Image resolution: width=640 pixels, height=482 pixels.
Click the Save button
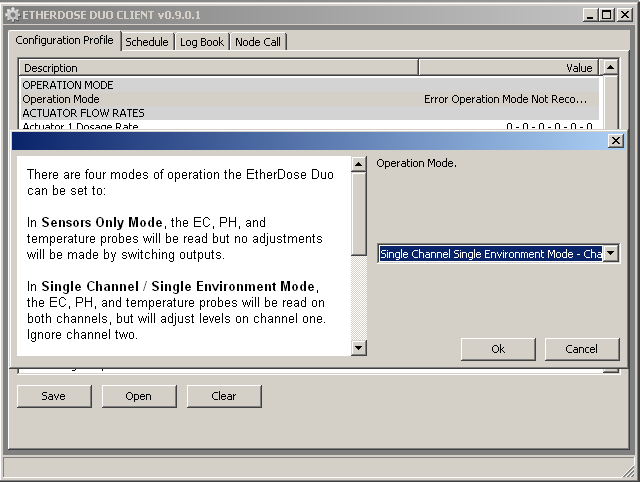point(54,396)
